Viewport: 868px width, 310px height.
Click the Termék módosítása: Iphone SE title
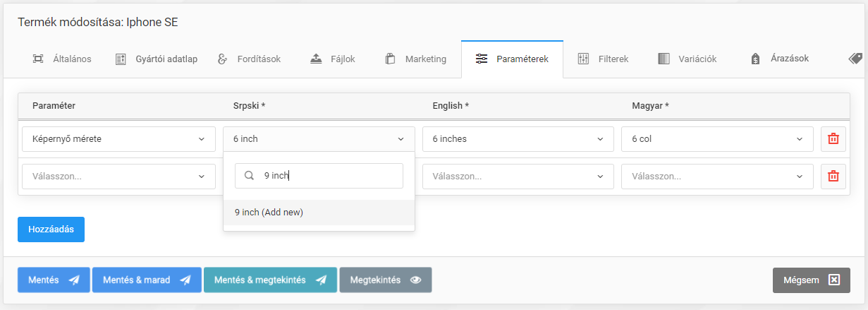(x=98, y=22)
